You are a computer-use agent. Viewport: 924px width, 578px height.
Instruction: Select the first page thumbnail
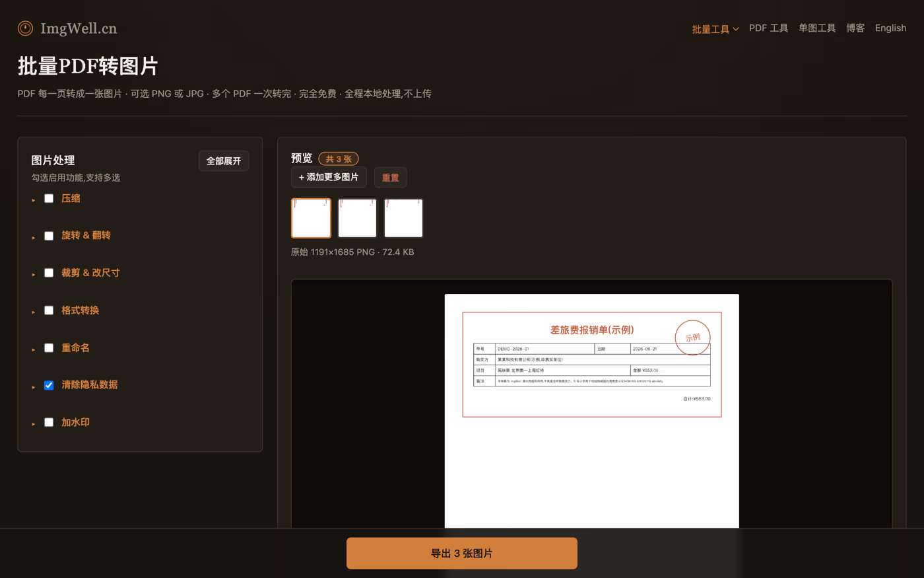(x=311, y=218)
